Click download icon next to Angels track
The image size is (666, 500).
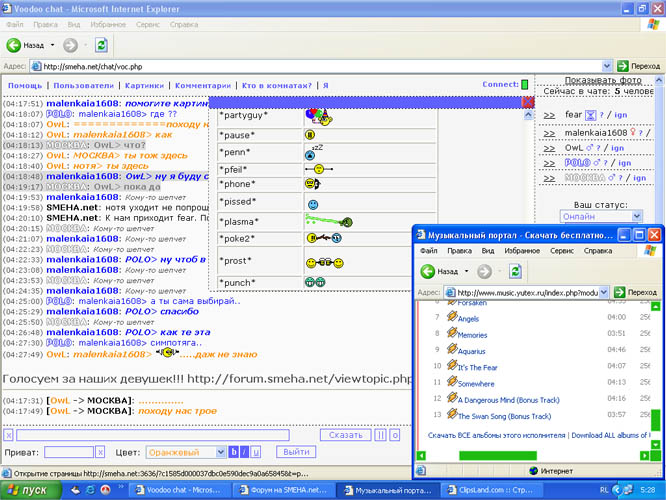[452, 316]
